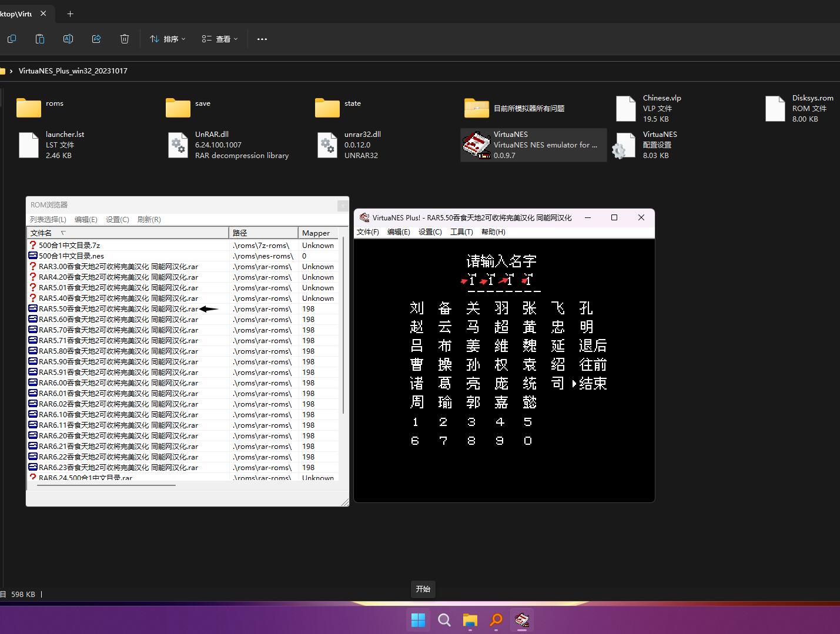Select the launcher.lst file icon
840x634 pixels.
[29, 145]
